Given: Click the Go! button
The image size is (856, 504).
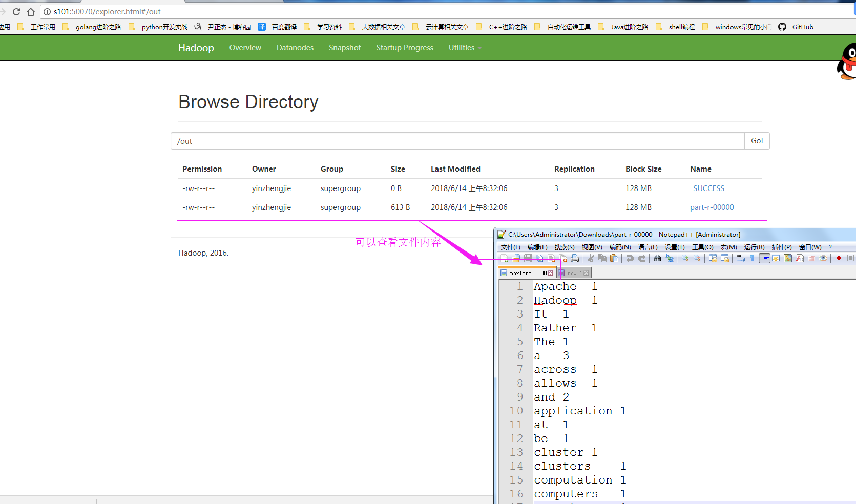Looking at the screenshot, I should (757, 141).
